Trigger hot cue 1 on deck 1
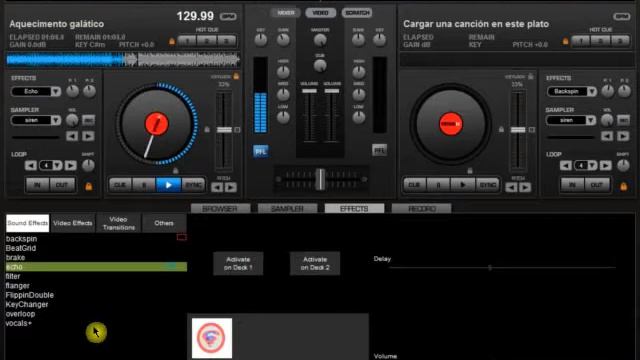The image size is (640, 360). [x=187, y=41]
